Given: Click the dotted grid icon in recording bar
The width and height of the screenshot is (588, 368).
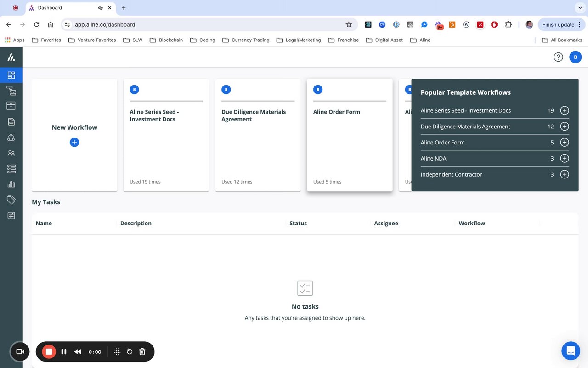Looking at the screenshot, I should coord(117,352).
